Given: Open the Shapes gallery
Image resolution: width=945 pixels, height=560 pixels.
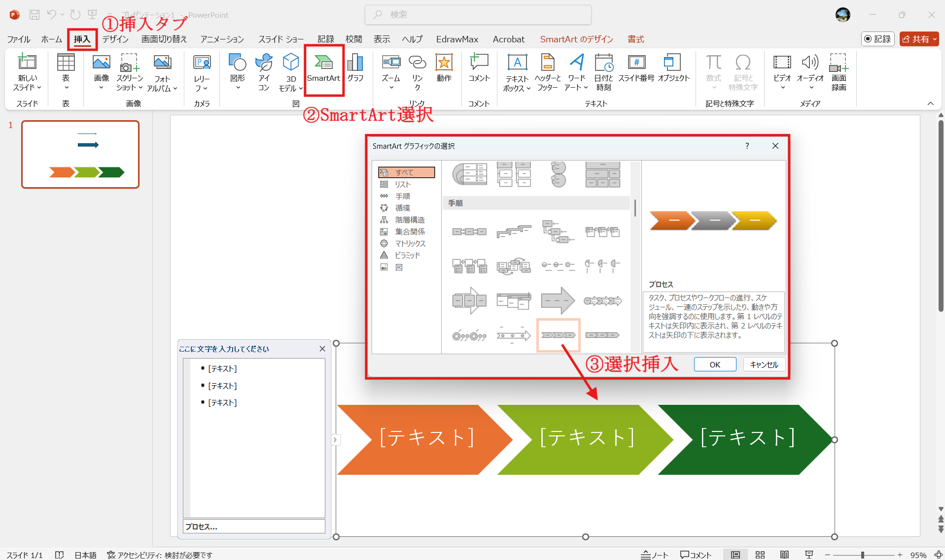Looking at the screenshot, I should [x=238, y=72].
